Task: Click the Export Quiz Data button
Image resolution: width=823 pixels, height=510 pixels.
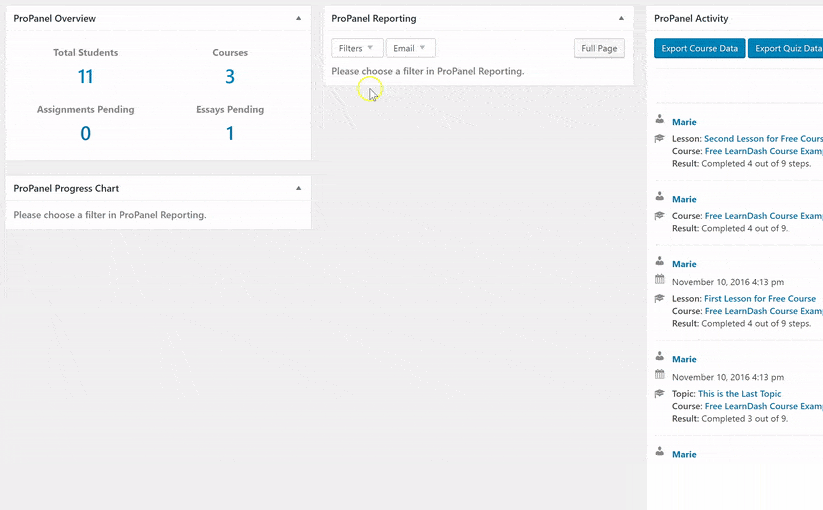Action: pos(787,48)
